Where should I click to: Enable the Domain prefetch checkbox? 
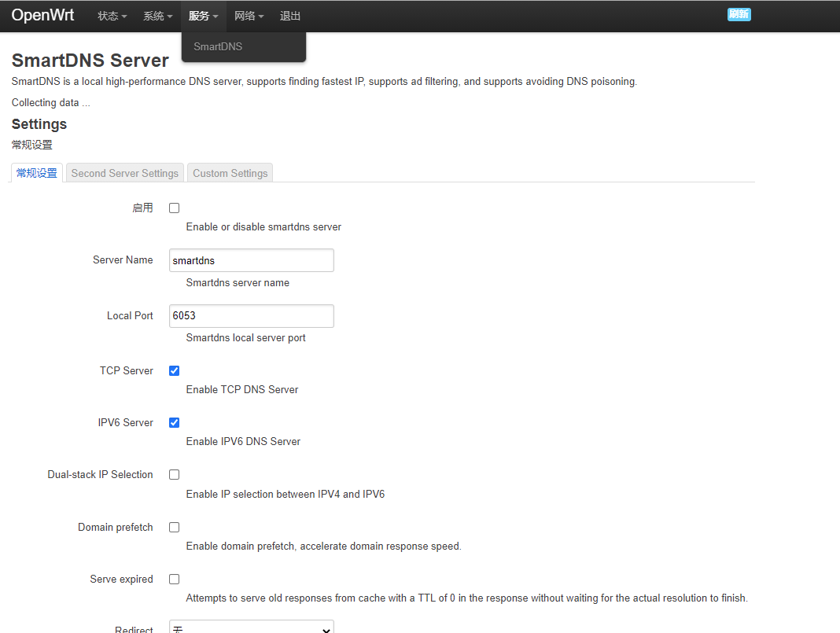point(174,527)
